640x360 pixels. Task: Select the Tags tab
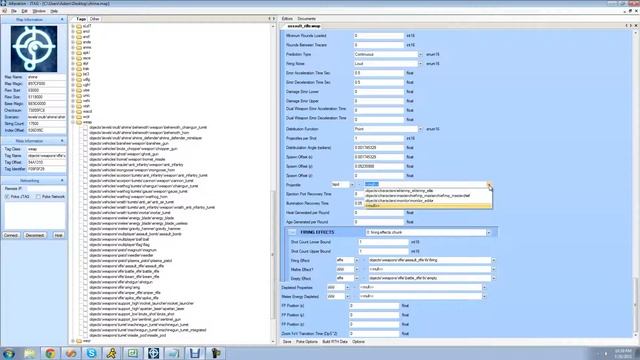point(81,19)
